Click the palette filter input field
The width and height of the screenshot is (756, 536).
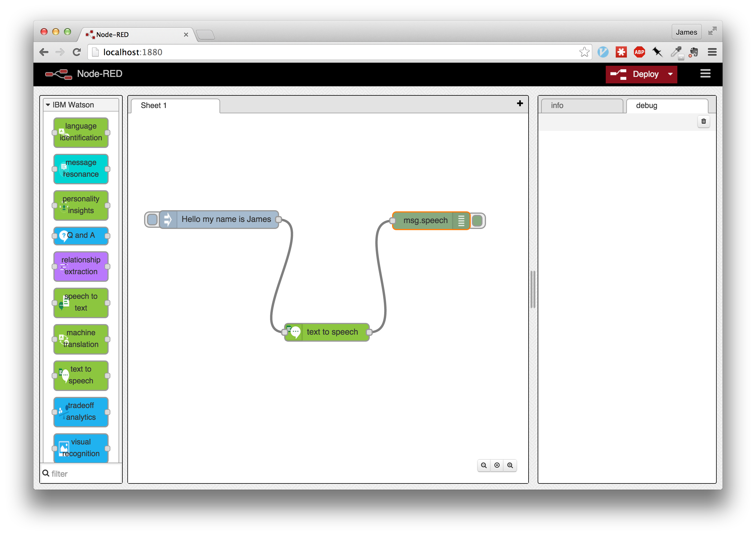81,473
